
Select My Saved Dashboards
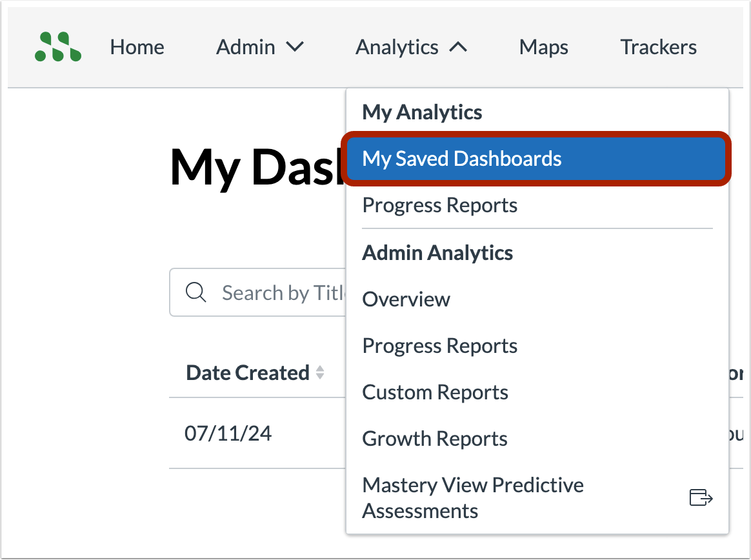pyautogui.click(x=462, y=158)
